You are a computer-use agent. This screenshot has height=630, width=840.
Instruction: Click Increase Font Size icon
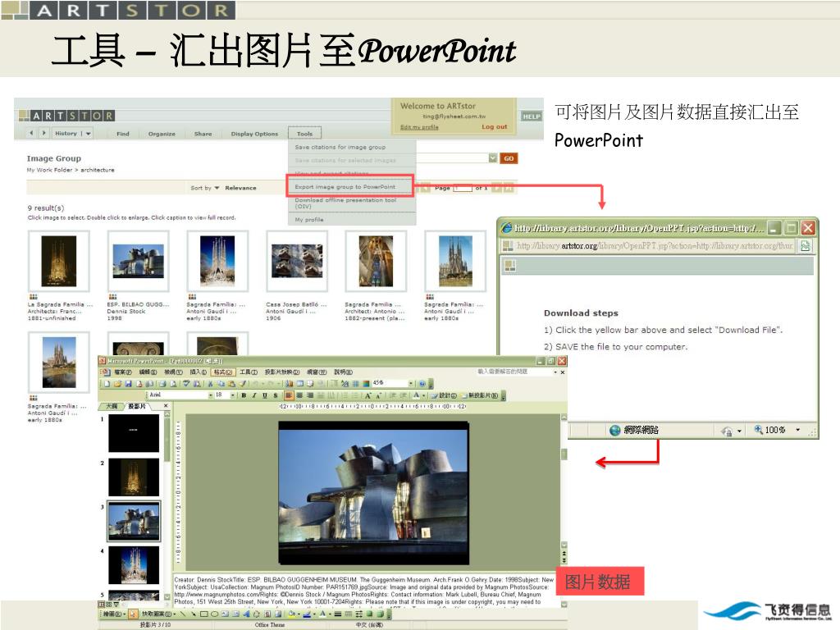367,395
